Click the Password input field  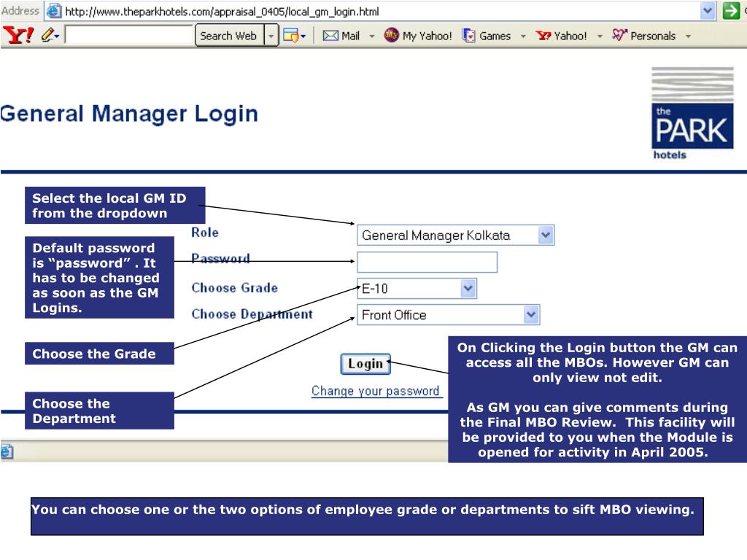427,262
